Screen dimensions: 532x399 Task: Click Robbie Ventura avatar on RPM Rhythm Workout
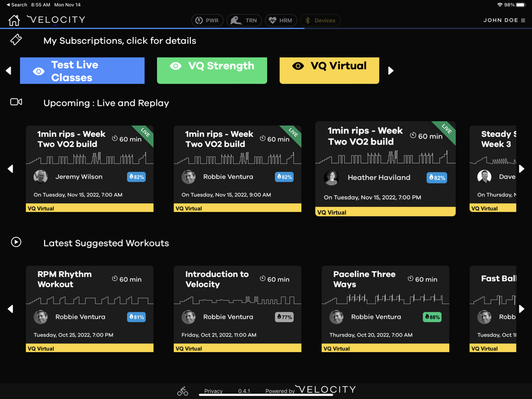(x=40, y=317)
